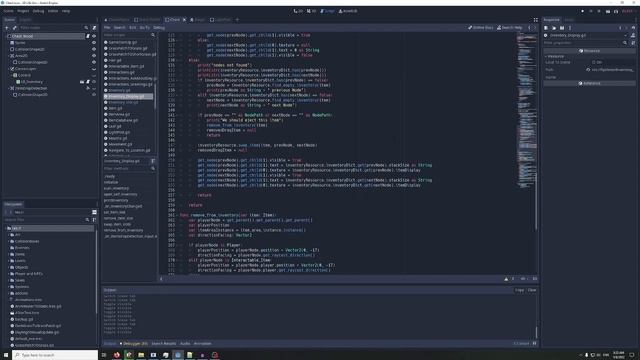Switch to 2D workspace

[298, 11]
